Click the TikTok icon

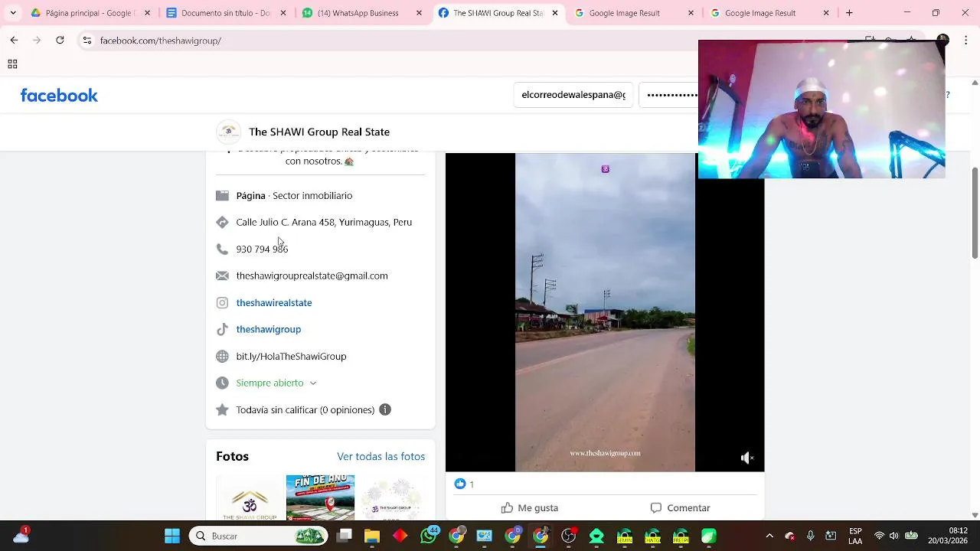click(222, 329)
